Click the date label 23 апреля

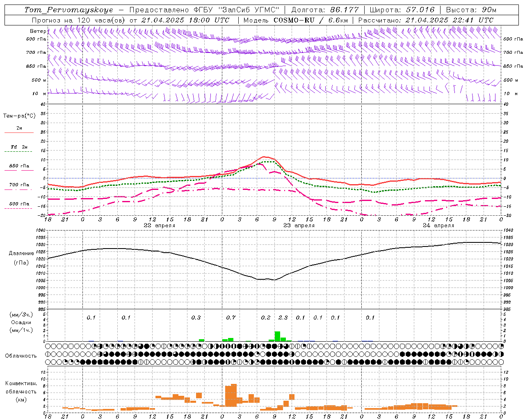[299, 226]
